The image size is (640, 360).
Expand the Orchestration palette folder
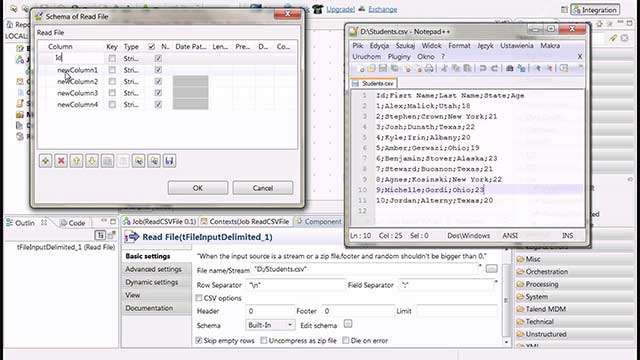click(x=546, y=272)
